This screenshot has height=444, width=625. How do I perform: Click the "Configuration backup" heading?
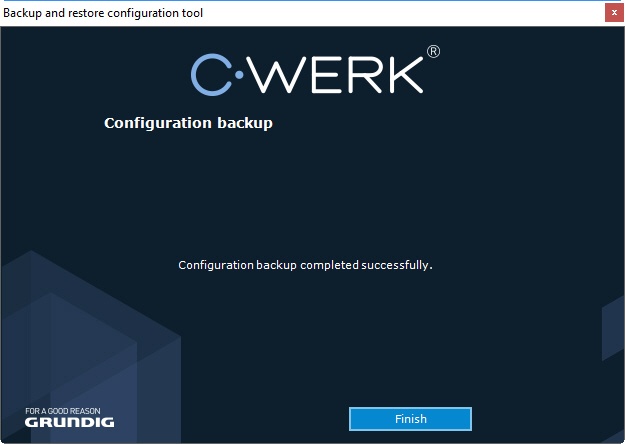coord(188,124)
